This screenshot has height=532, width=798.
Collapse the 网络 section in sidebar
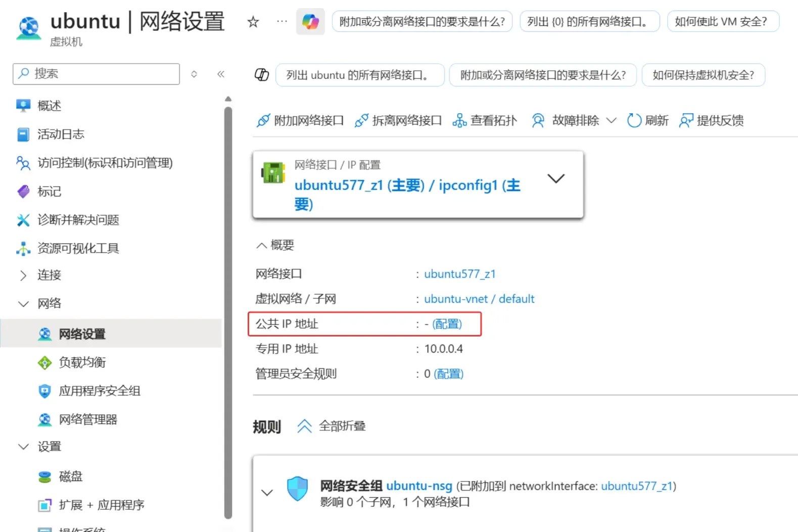pyautogui.click(x=23, y=304)
